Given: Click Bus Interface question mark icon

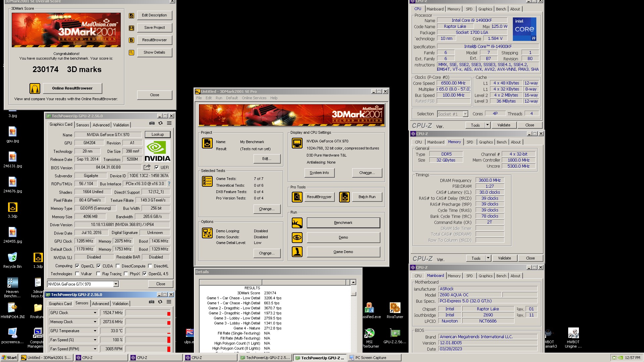Looking at the screenshot, I should (169, 184).
